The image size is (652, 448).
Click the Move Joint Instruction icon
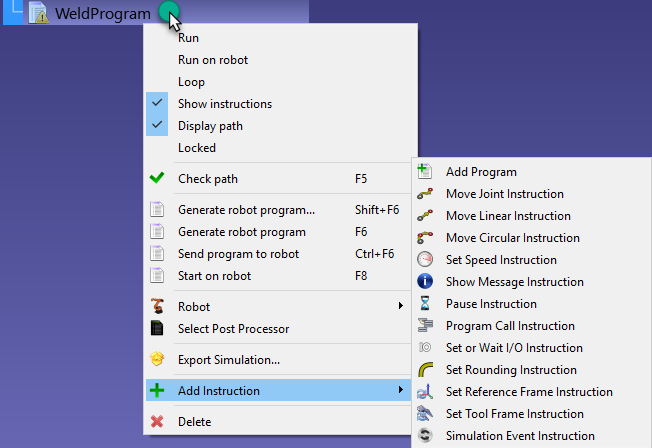[x=425, y=194]
